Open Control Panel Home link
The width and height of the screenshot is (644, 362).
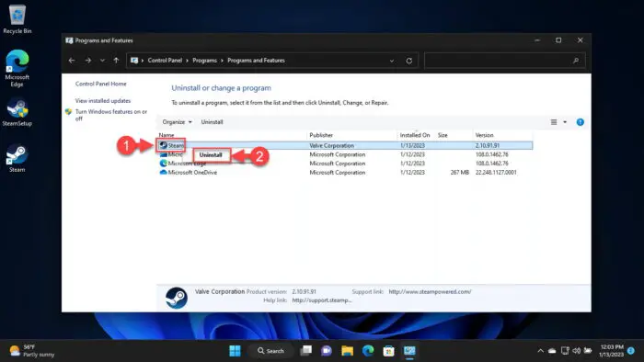pos(100,84)
